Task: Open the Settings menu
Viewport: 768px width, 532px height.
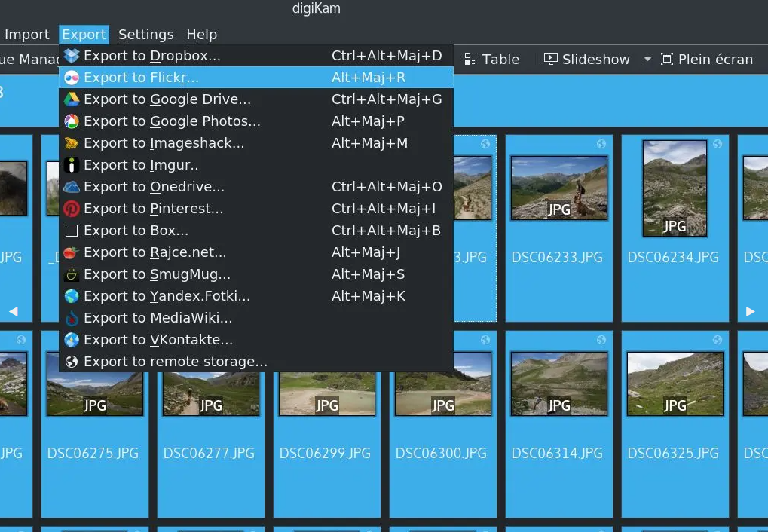Action: tap(146, 35)
